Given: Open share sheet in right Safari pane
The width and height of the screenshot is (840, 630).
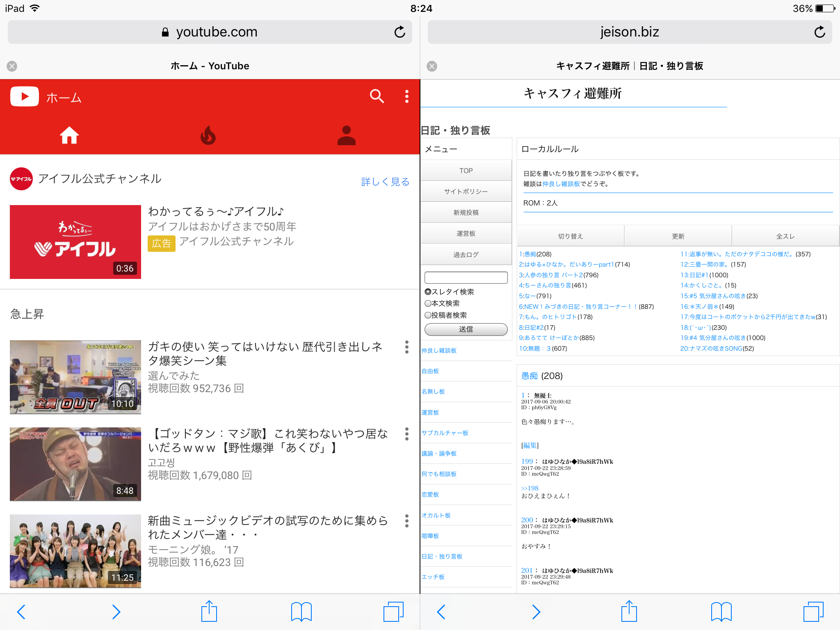Looking at the screenshot, I should [629, 612].
